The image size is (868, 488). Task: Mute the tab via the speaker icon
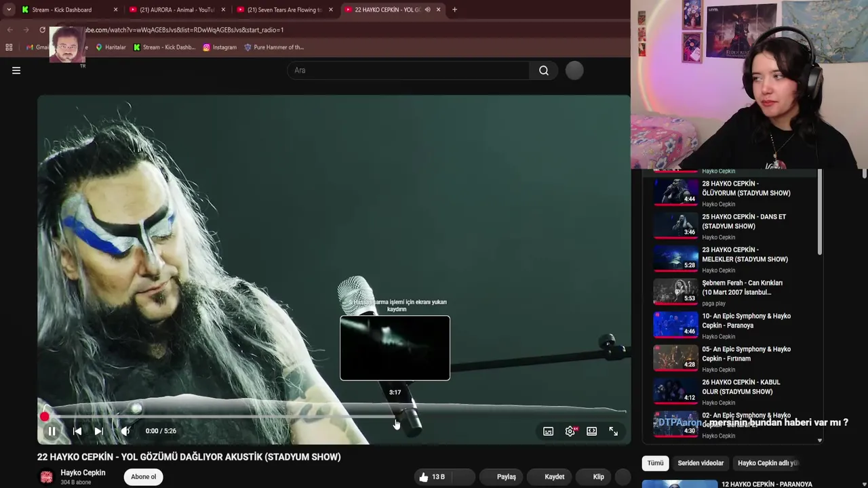pos(427,9)
